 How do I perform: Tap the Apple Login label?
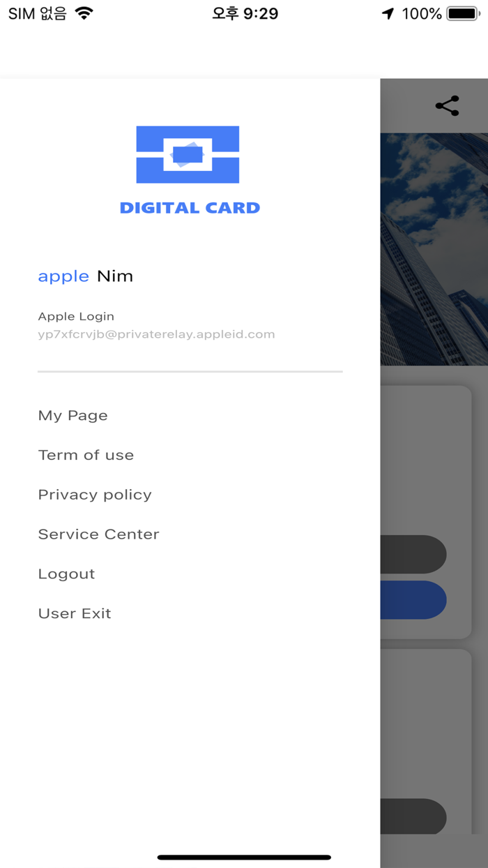click(x=76, y=317)
